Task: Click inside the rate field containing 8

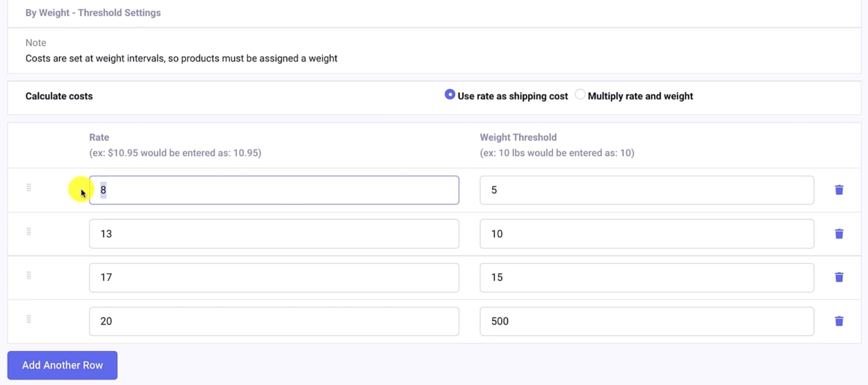Action: coord(273,189)
